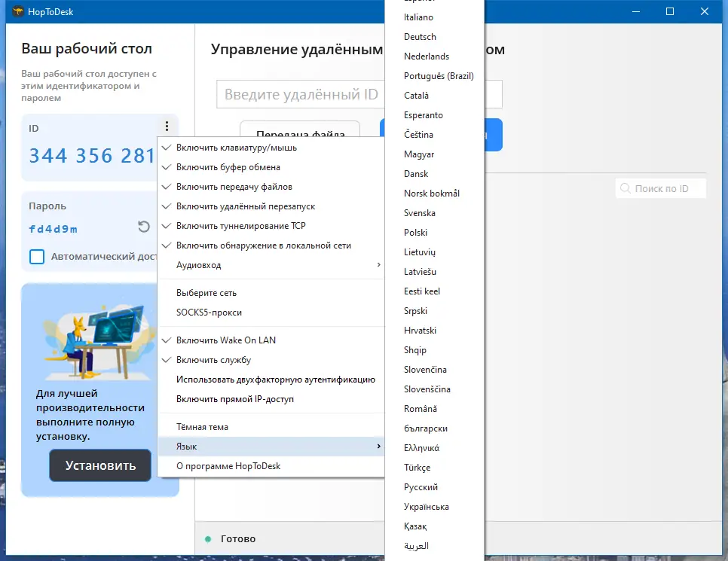Choose Shqip language
Screen dimensions: 728x561
(x=435, y=350)
